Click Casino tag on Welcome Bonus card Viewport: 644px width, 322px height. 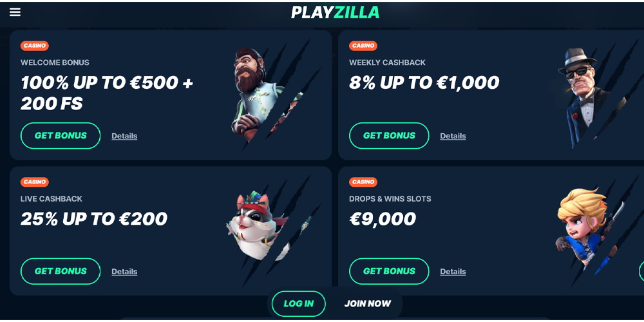pos(35,46)
